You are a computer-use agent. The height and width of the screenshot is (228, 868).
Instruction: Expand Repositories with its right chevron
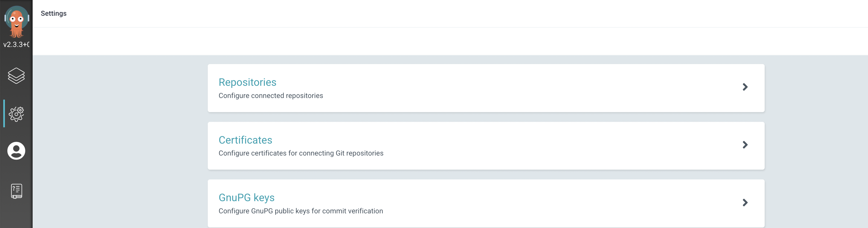click(745, 87)
